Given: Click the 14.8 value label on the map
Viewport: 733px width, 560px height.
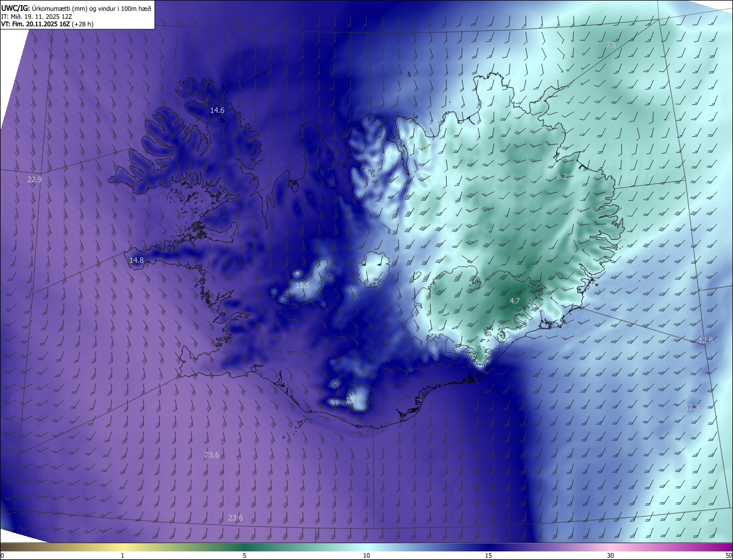Looking at the screenshot, I should point(136,260).
